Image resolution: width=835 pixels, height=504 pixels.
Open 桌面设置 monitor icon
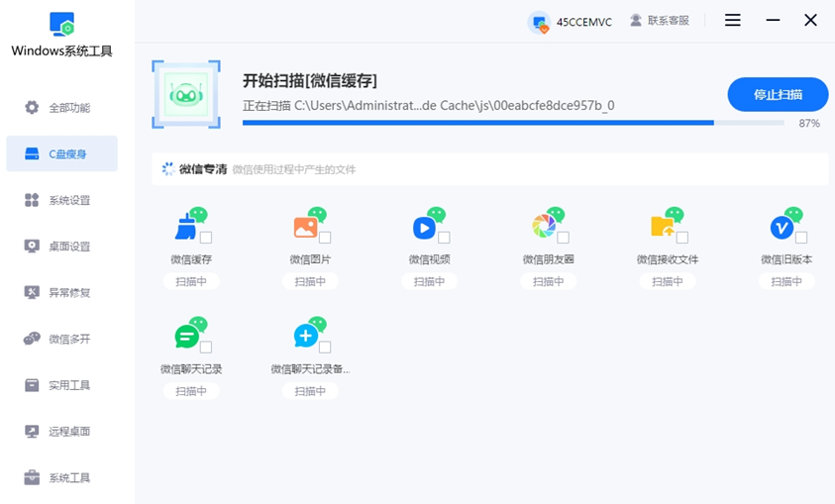(32, 246)
